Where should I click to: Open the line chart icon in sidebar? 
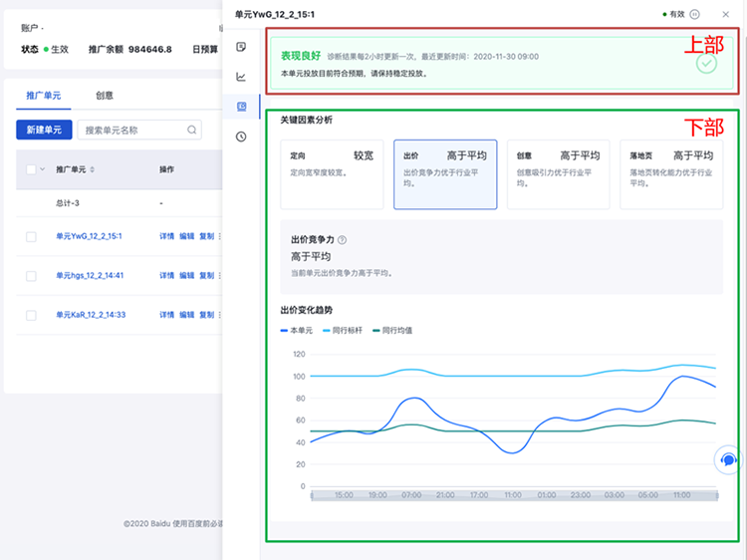[x=241, y=77]
